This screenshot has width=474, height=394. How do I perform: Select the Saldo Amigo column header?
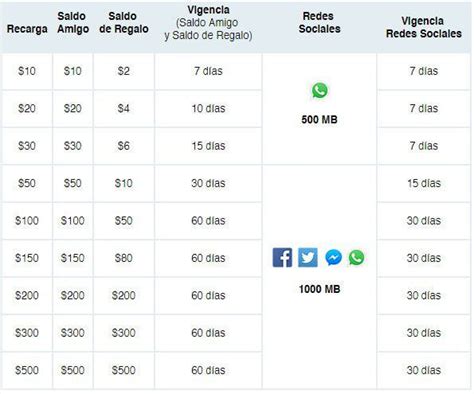73,22
